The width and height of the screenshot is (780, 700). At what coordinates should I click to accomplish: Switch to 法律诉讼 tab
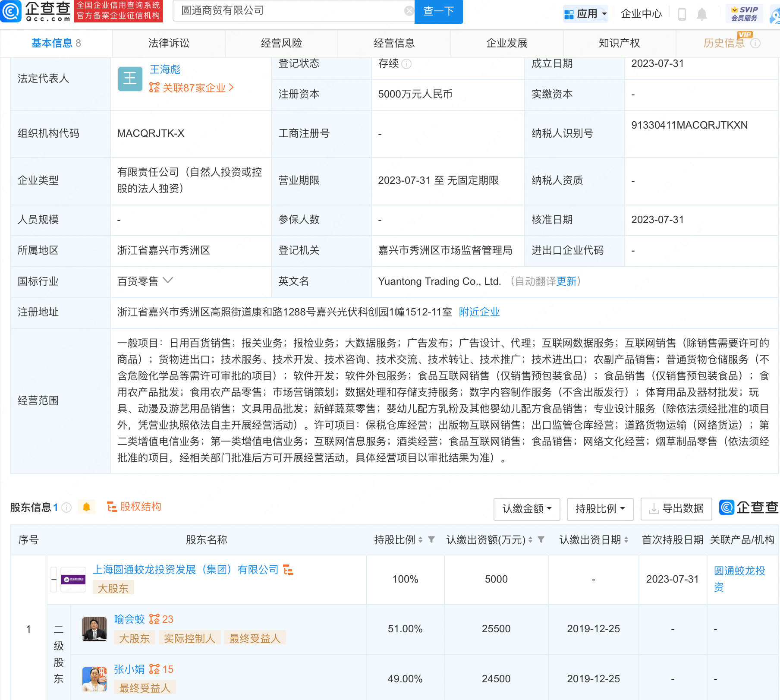(x=169, y=43)
